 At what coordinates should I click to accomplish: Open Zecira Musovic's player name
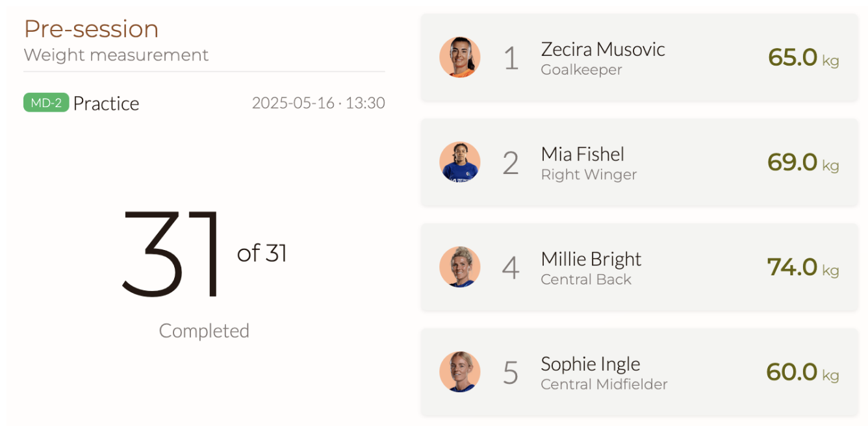[x=603, y=49]
